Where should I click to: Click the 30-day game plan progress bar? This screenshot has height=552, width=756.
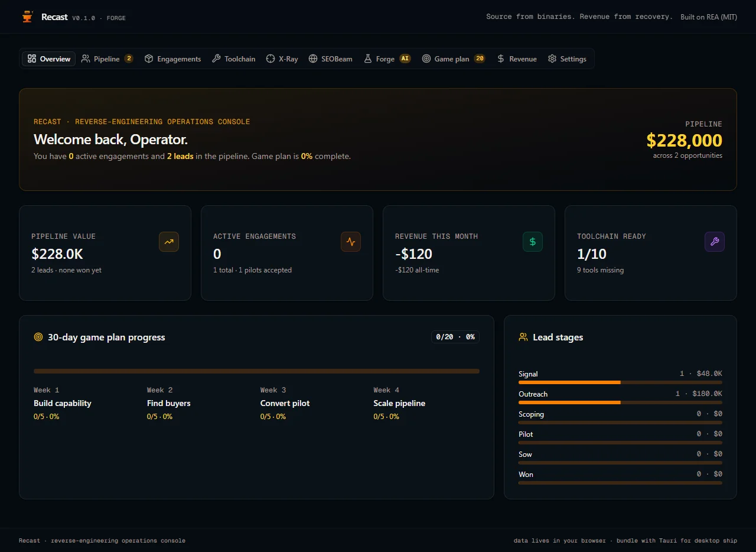point(256,371)
